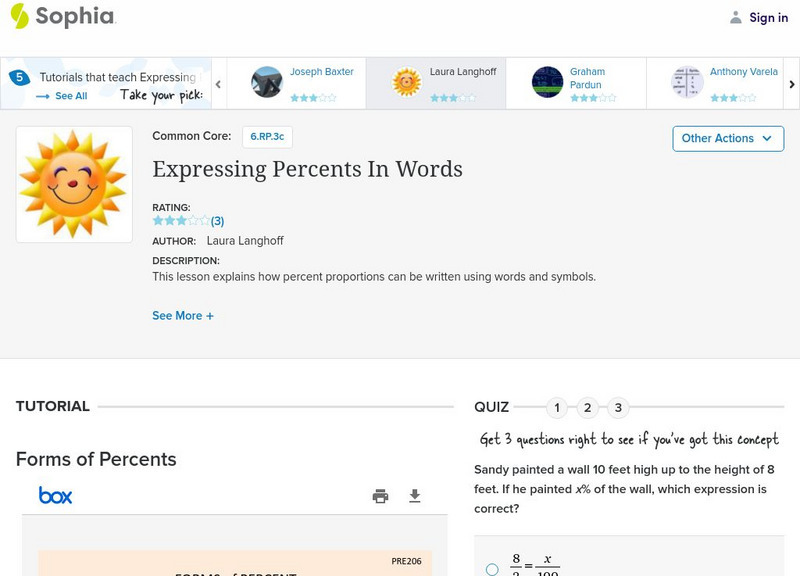Screen dimensions: 800x576
Task: Click the Sign in link
Action: pyautogui.click(x=768, y=17)
